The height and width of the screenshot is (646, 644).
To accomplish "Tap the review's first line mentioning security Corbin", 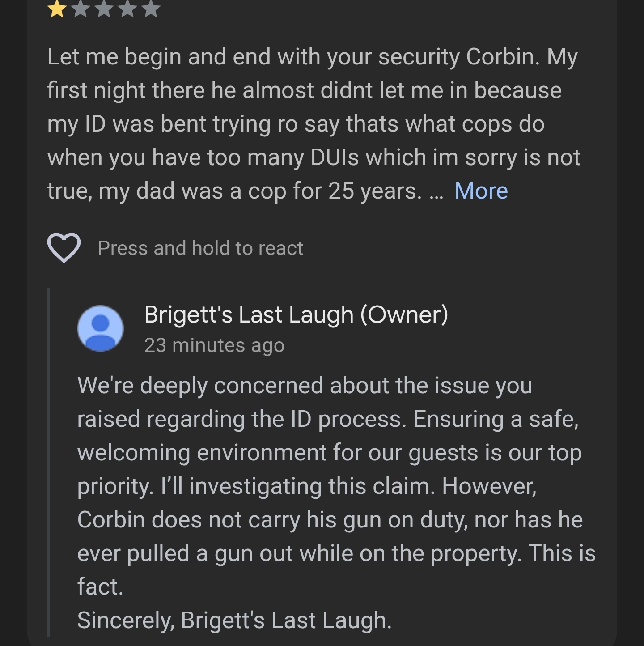I will (x=312, y=57).
